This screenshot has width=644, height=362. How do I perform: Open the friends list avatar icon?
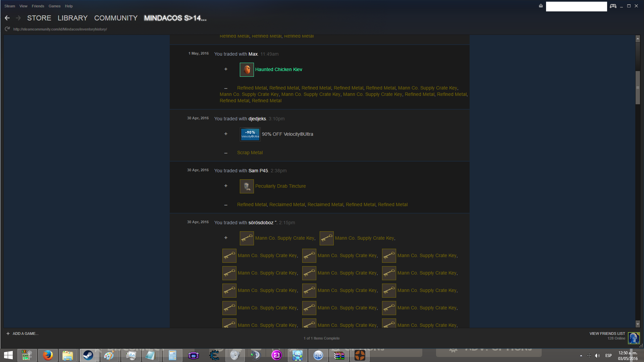point(634,338)
